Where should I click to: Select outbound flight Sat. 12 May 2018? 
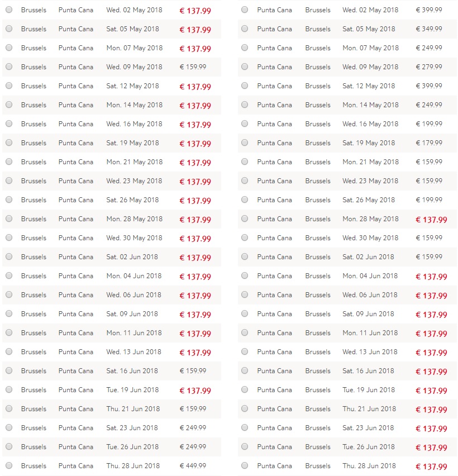click(x=9, y=85)
